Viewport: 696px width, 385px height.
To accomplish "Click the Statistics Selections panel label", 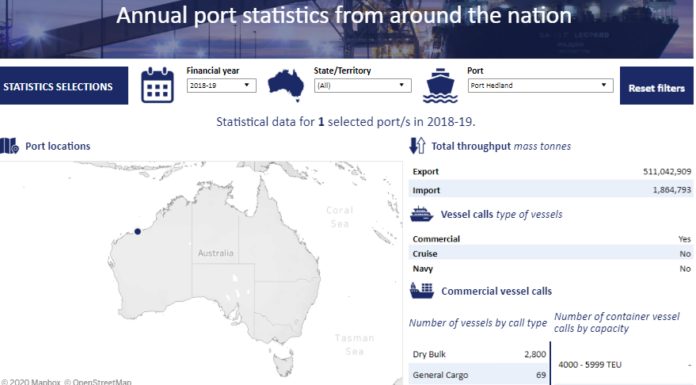I will tap(64, 86).
